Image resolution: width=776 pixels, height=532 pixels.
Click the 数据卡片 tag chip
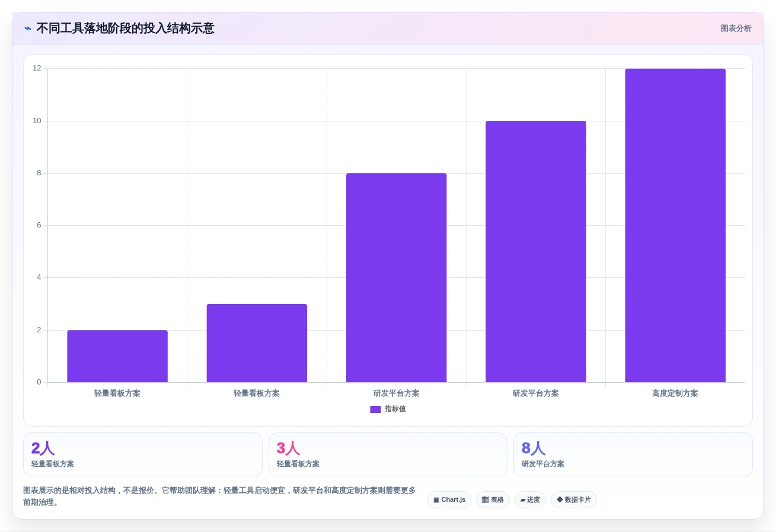[574, 500]
